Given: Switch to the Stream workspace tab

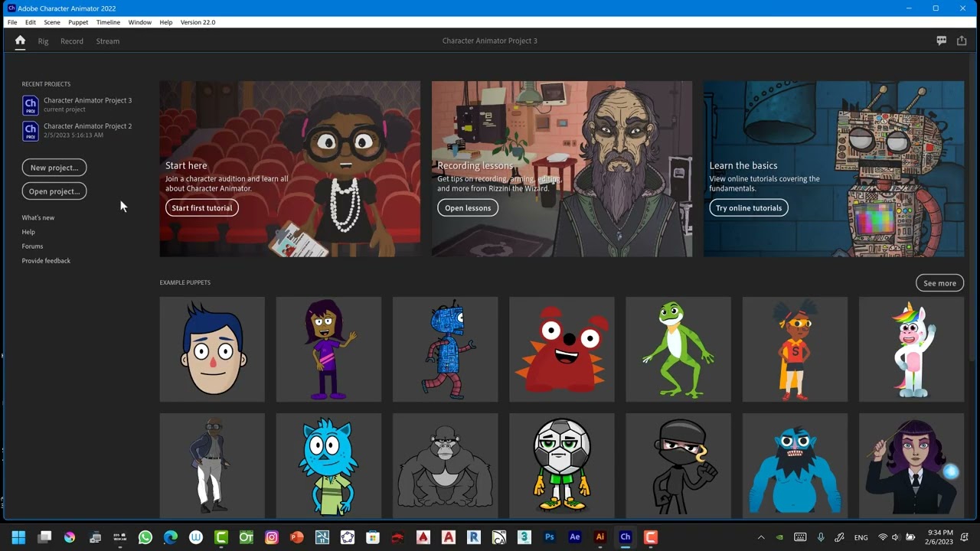Looking at the screenshot, I should pyautogui.click(x=108, y=41).
